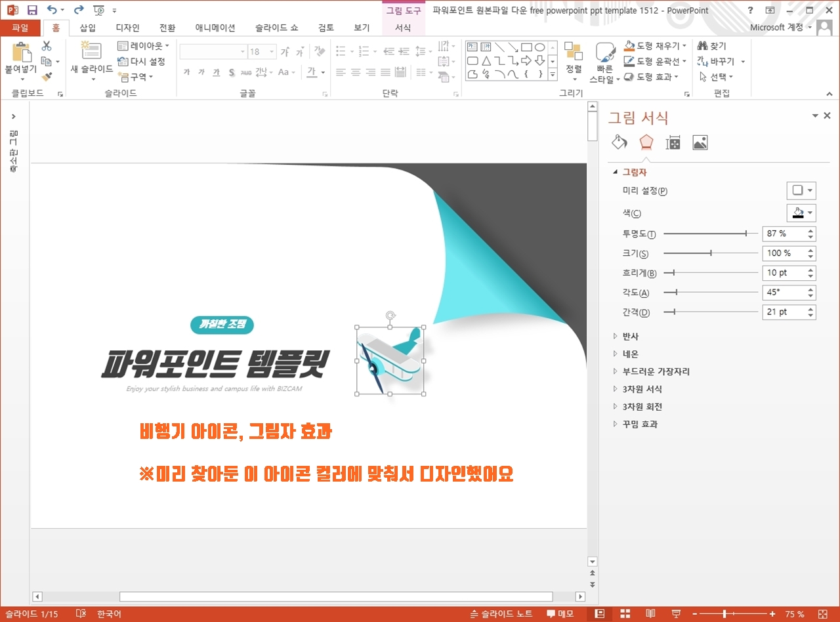Switch to the 디자인 design tab

point(127,28)
